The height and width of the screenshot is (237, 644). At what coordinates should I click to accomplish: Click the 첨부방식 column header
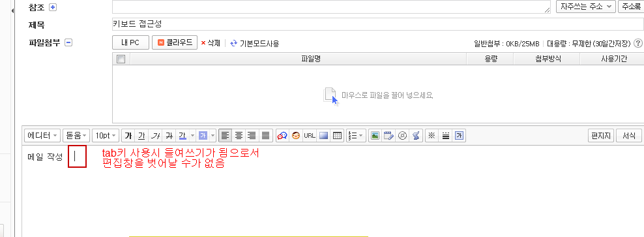(x=547, y=59)
